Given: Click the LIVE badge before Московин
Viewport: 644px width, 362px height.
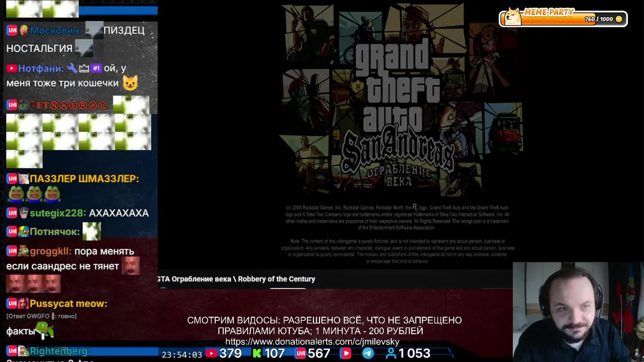Looking at the screenshot, I should (12, 31).
